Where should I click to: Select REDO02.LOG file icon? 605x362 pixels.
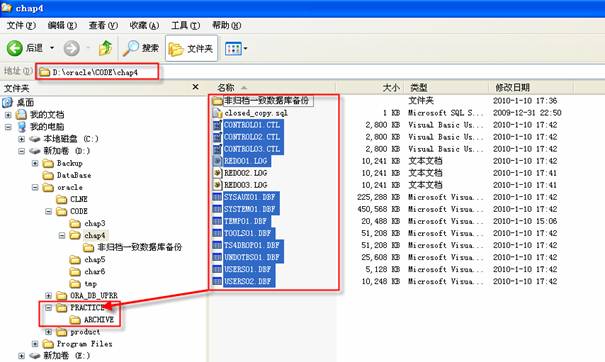218,173
